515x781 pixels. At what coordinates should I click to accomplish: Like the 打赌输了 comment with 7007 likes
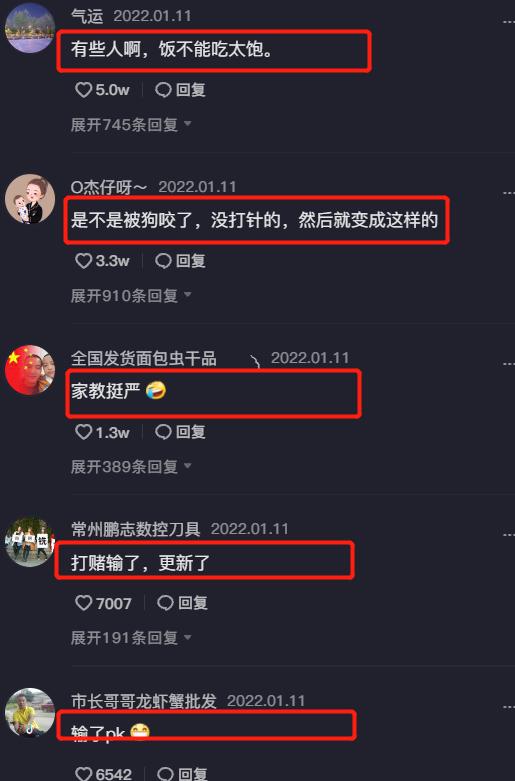click(x=83, y=603)
